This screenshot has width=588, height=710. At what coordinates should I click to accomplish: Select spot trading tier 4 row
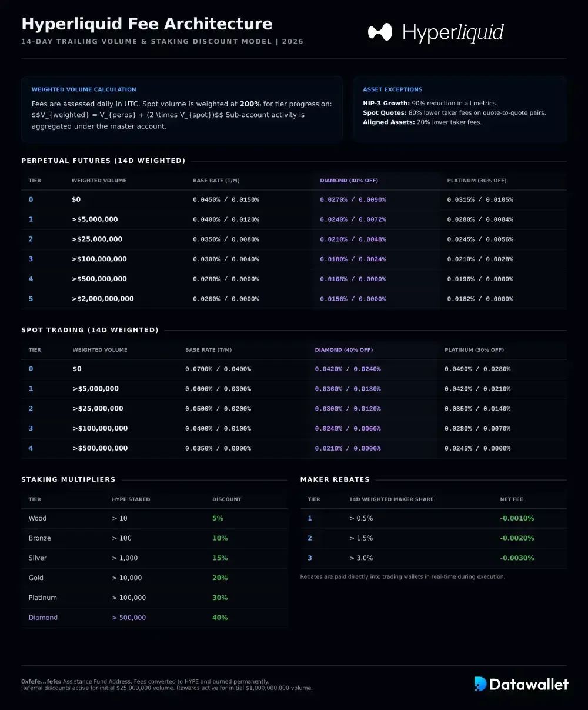coord(294,448)
